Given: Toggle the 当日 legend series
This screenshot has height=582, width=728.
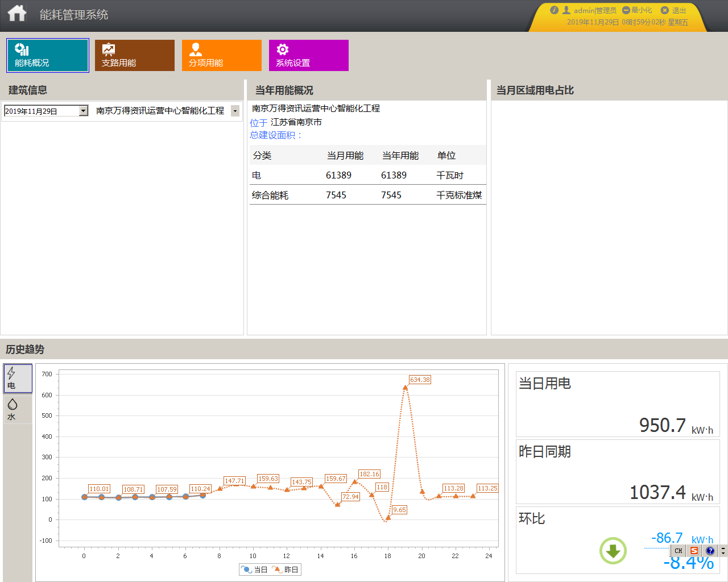Looking at the screenshot, I should tap(254, 569).
